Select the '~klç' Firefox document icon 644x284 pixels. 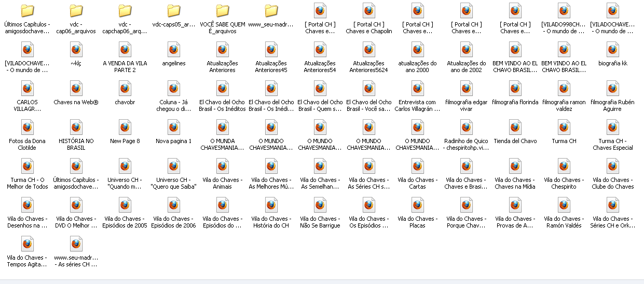tap(76, 50)
